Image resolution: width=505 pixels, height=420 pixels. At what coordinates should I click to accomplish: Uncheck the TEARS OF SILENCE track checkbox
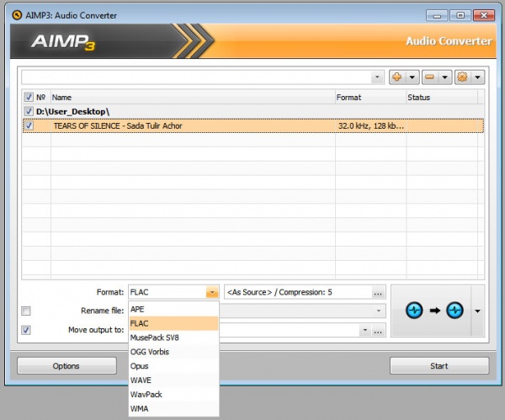pyautogui.click(x=29, y=125)
